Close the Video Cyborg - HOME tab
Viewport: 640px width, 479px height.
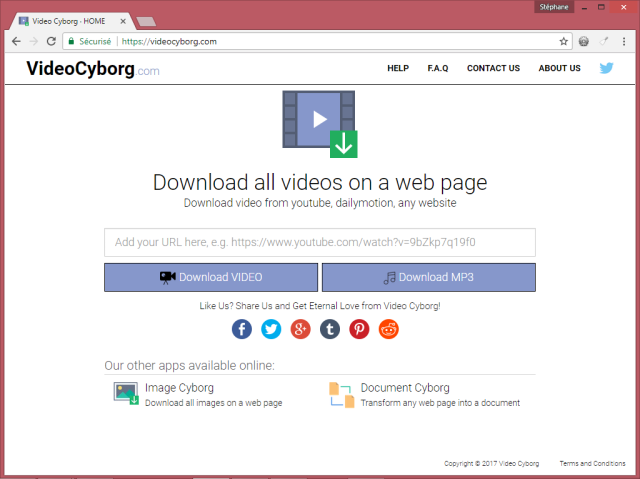point(123,21)
